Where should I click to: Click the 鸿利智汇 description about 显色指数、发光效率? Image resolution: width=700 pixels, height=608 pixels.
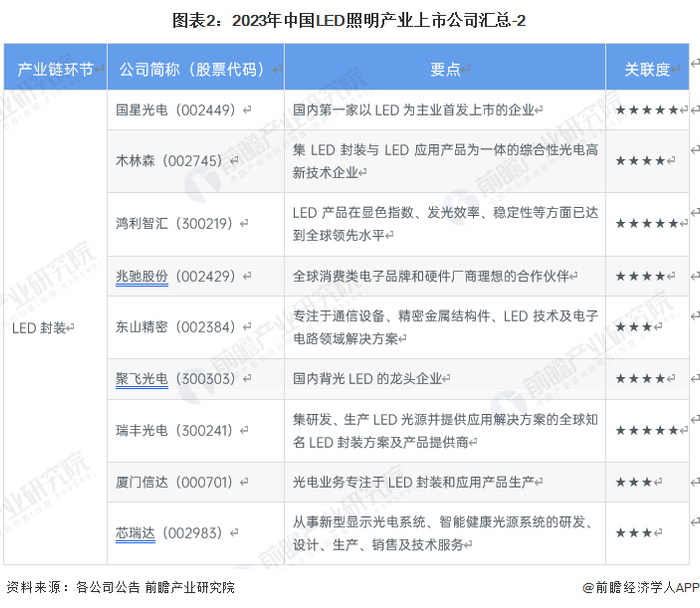coord(445,224)
